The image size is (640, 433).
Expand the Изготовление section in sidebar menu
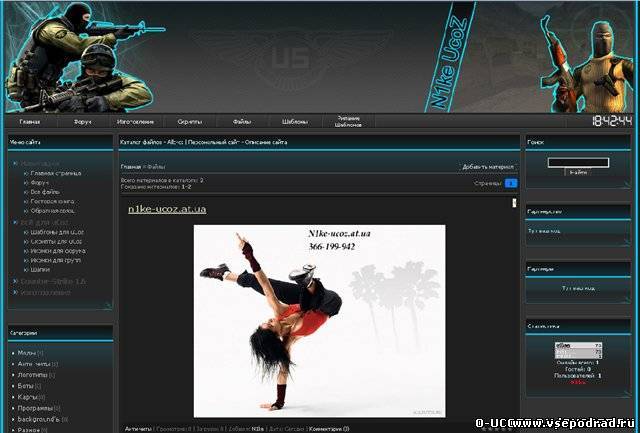point(45,293)
